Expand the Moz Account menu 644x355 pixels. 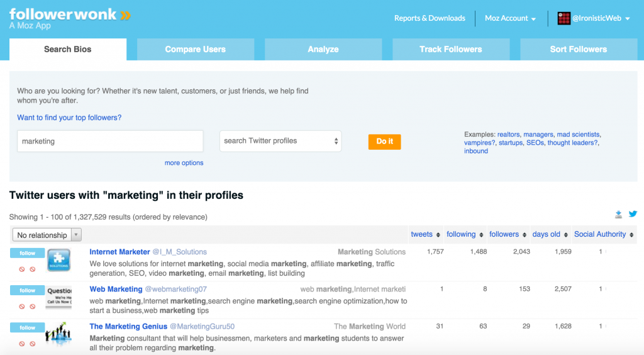510,18
